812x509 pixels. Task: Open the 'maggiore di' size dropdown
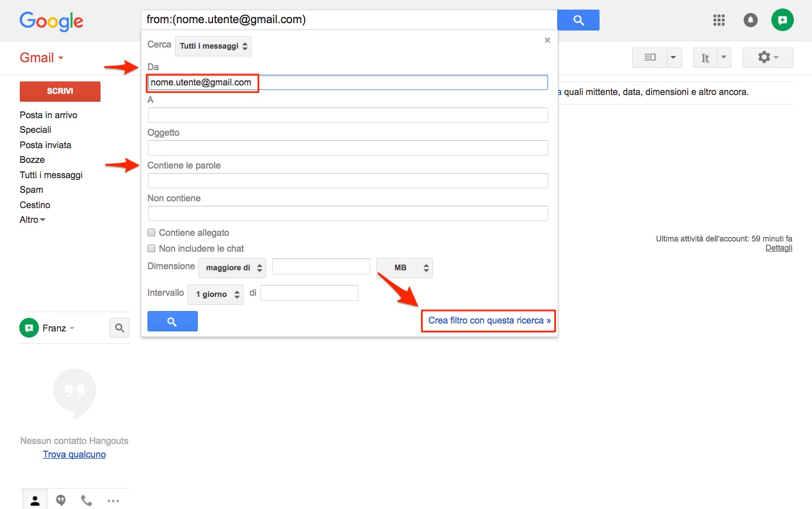[232, 268]
